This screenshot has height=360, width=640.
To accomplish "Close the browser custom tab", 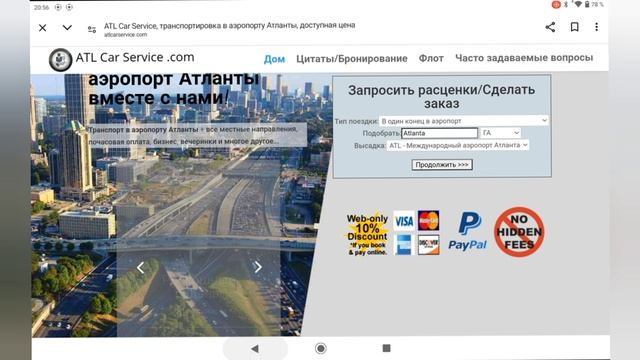I will [x=42, y=28].
